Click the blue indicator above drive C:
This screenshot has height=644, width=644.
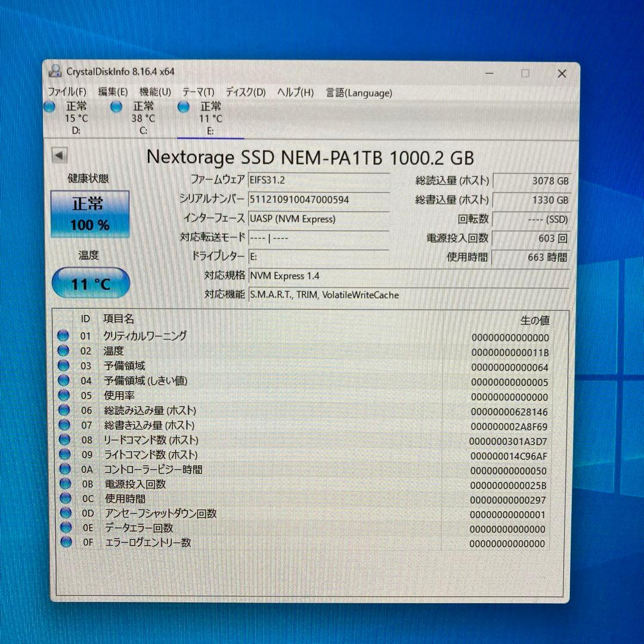(x=116, y=107)
